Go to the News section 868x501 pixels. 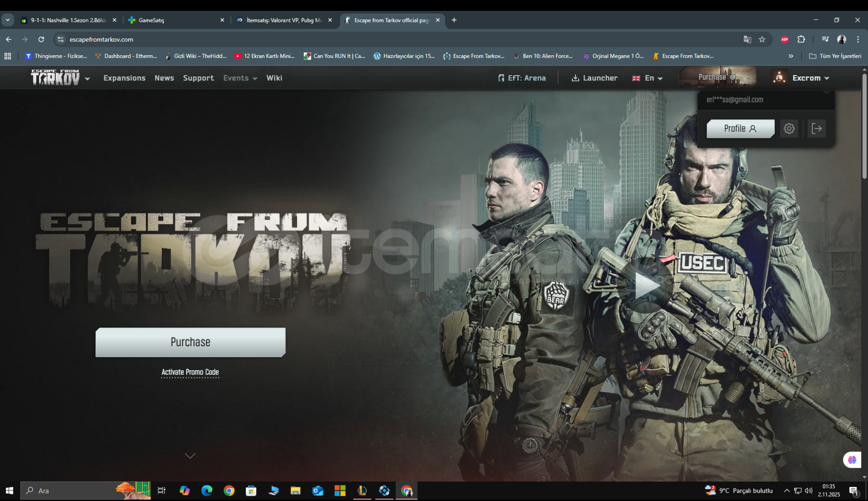click(164, 78)
